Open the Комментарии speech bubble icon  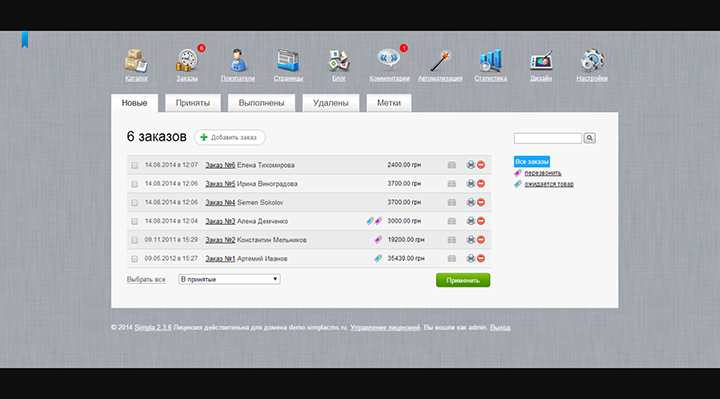(x=389, y=60)
